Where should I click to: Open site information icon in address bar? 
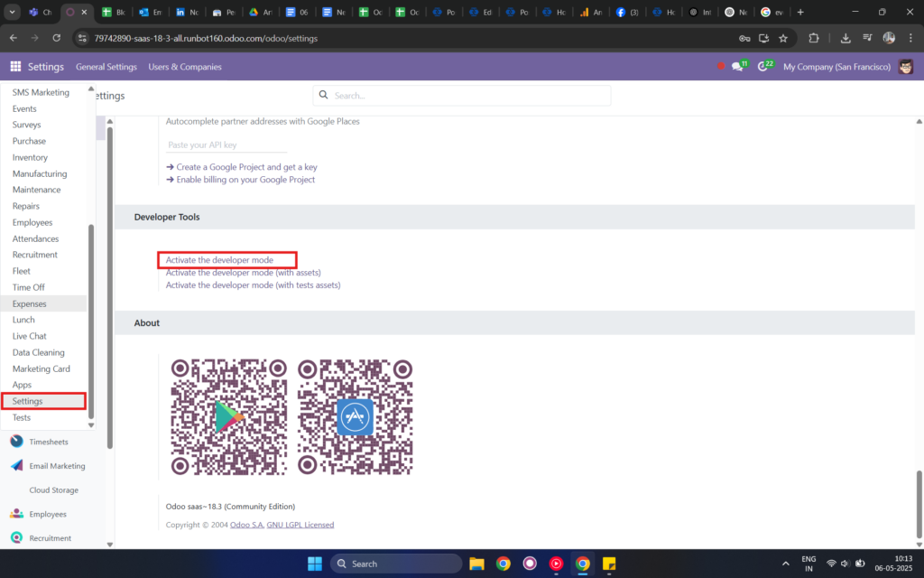coord(82,38)
